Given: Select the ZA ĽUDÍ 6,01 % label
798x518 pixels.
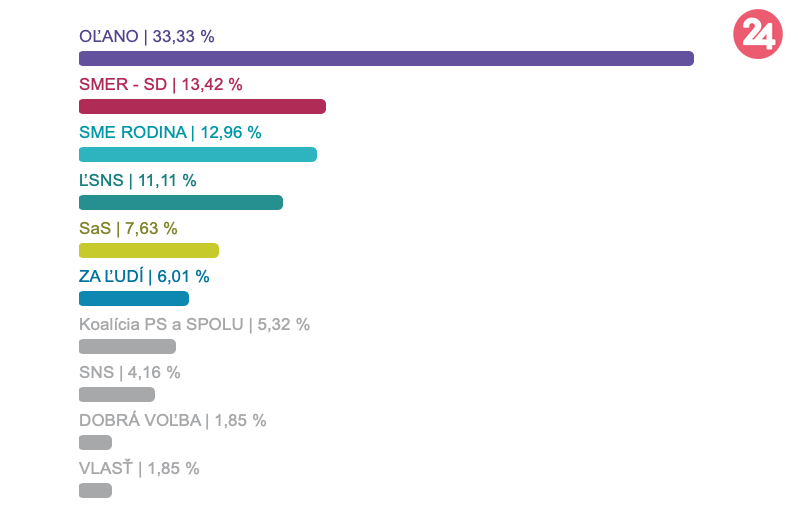Looking at the screenshot, I should (x=144, y=277).
